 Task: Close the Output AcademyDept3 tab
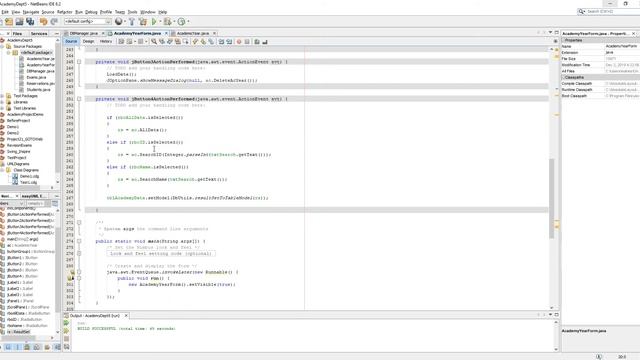126,316
